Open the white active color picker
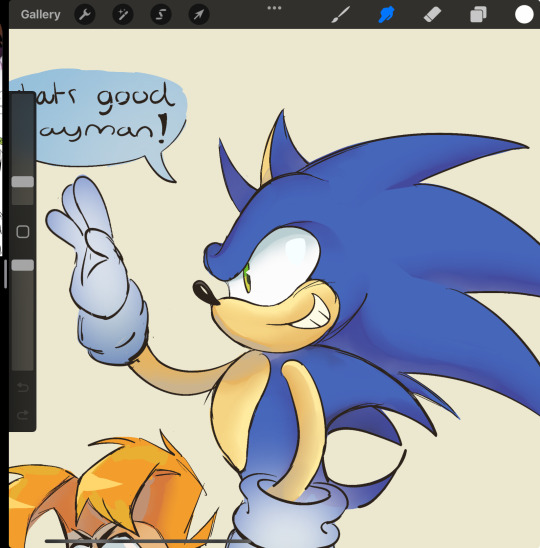 coord(524,15)
